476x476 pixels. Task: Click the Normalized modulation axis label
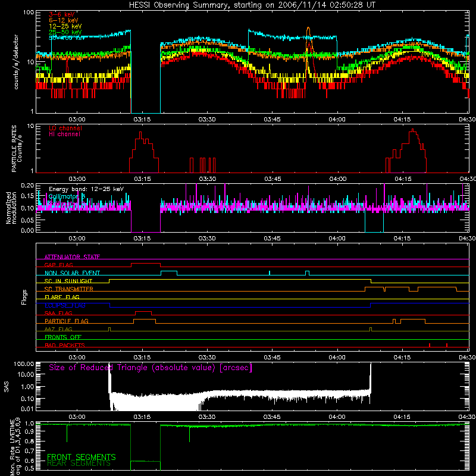coord(11,208)
